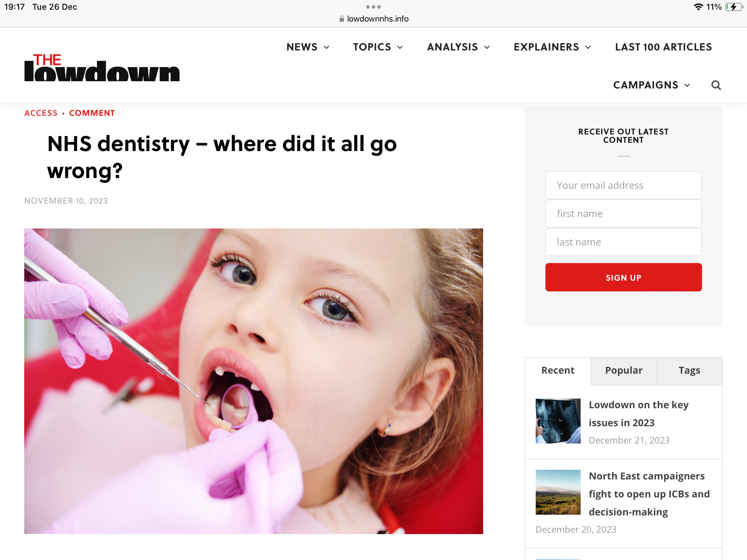Expand the News dropdown menu
This screenshot has width=747, height=560.
[308, 47]
